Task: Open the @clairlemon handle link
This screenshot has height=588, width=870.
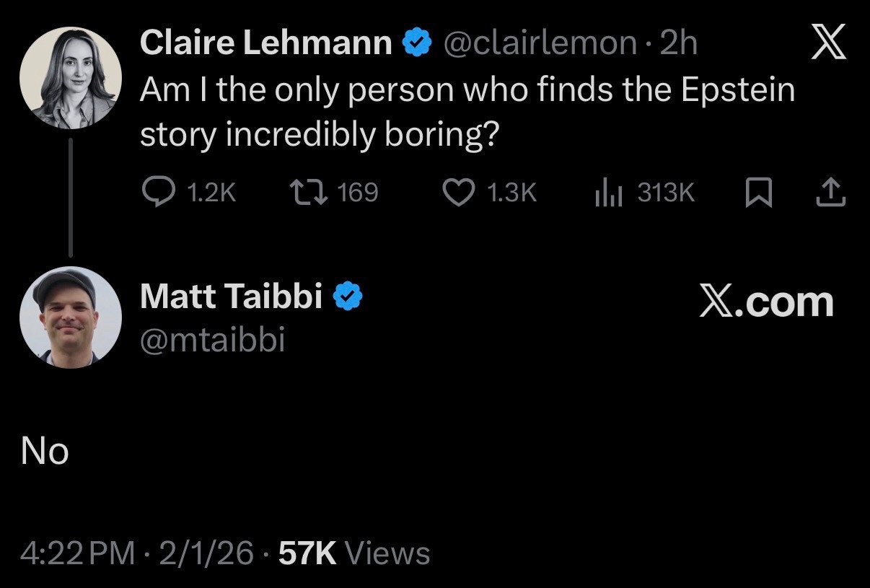Action: click(x=539, y=44)
